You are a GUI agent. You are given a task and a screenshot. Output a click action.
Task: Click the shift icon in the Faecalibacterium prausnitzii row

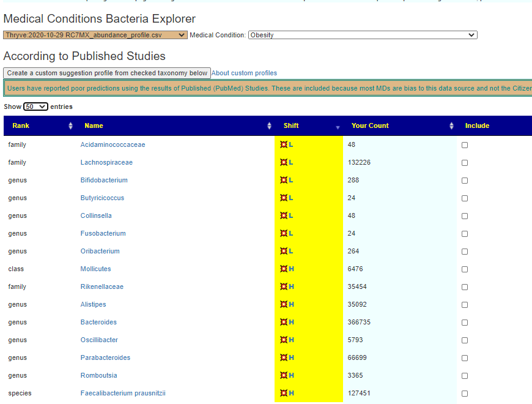tap(284, 394)
